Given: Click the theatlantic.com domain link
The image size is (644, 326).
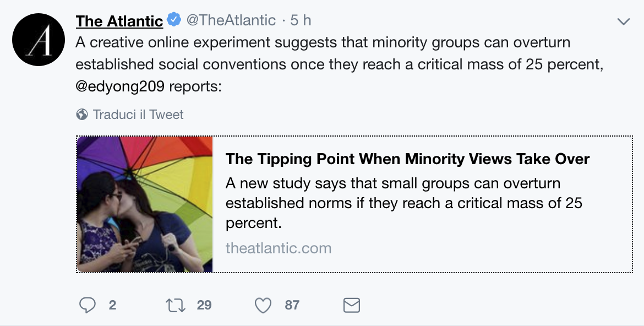Looking at the screenshot, I should [279, 248].
